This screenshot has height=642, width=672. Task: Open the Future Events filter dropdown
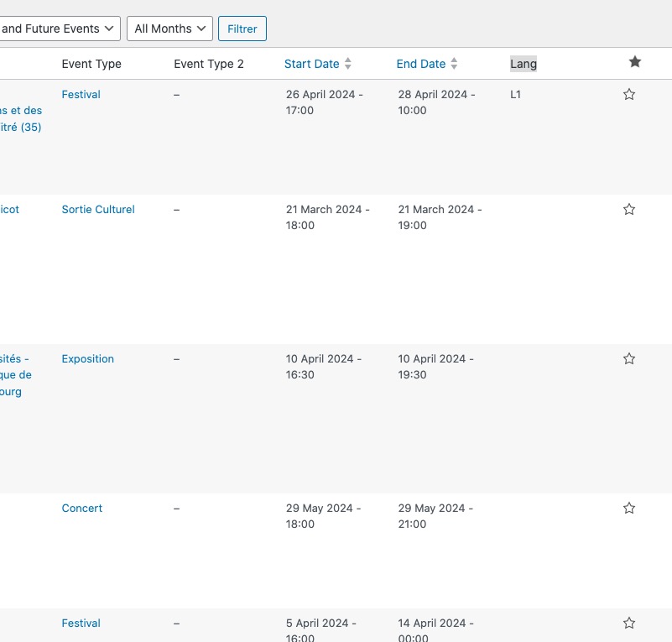click(60, 29)
